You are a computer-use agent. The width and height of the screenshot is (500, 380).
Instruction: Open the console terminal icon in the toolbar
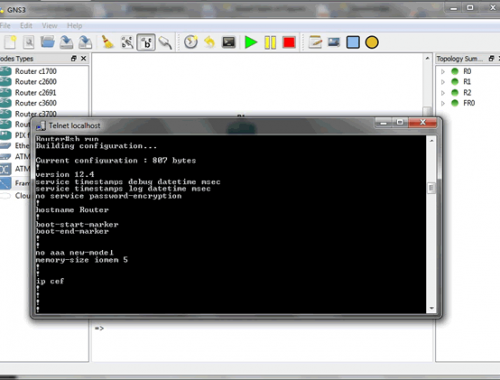[229, 42]
